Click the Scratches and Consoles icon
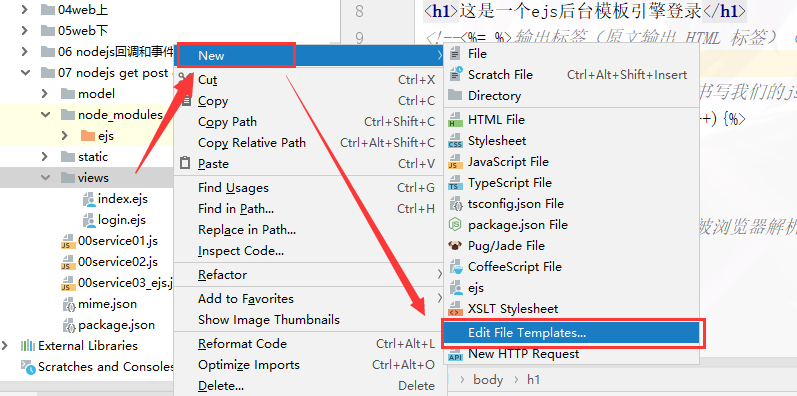 click(x=27, y=367)
